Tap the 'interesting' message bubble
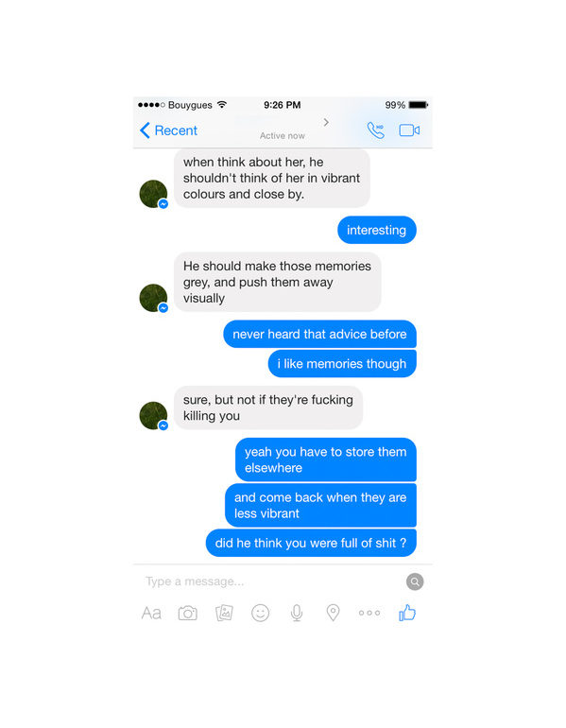This screenshot has width=566, height=728. click(x=377, y=230)
